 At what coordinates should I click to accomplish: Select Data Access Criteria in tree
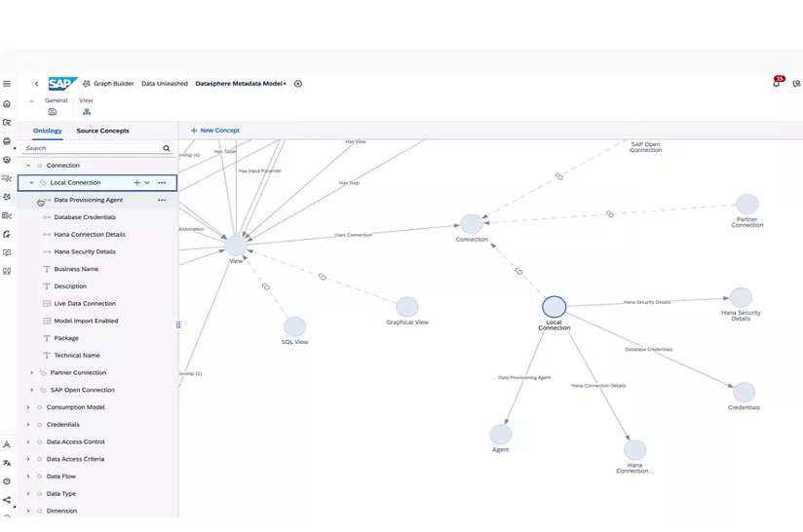tap(75, 459)
